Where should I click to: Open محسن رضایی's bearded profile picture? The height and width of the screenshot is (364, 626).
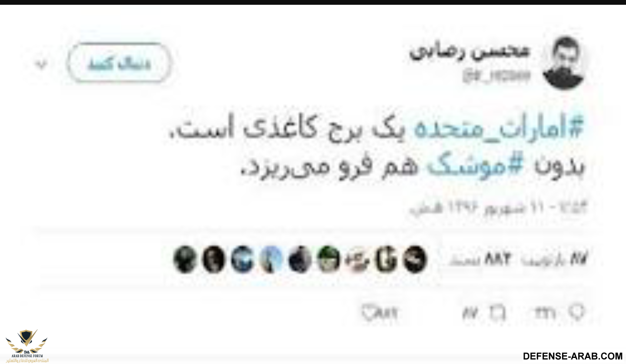pyautogui.click(x=563, y=64)
